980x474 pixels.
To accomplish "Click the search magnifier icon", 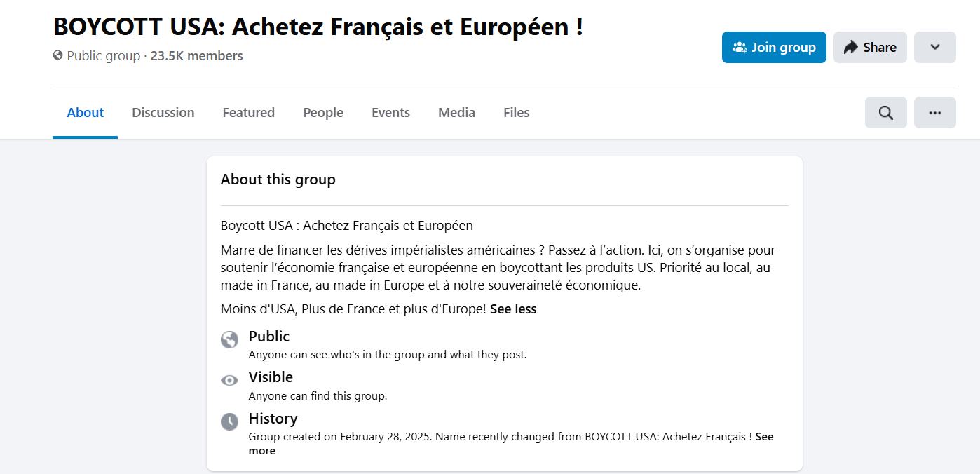I will click(885, 113).
